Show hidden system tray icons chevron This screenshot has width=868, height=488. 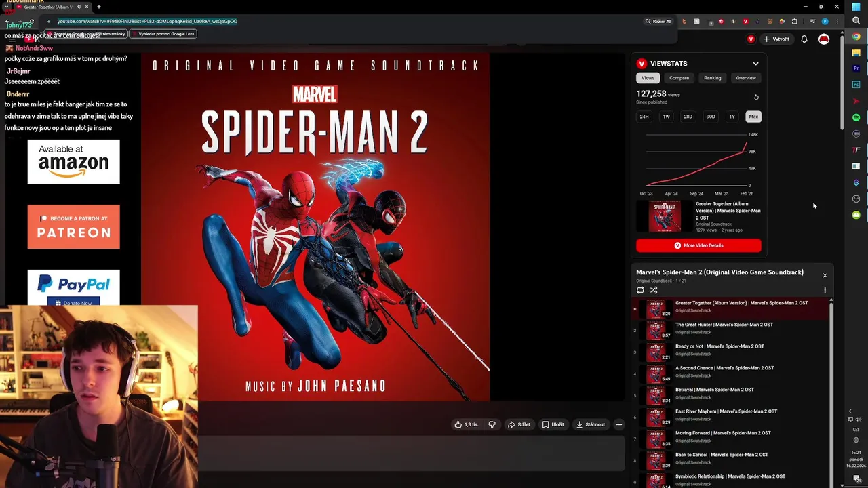(x=850, y=411)
